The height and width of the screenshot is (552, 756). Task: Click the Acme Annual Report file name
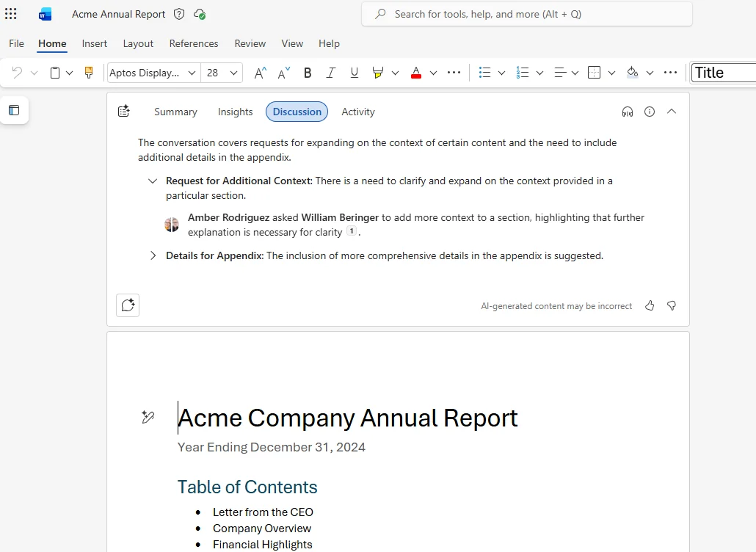click(119, 15)
